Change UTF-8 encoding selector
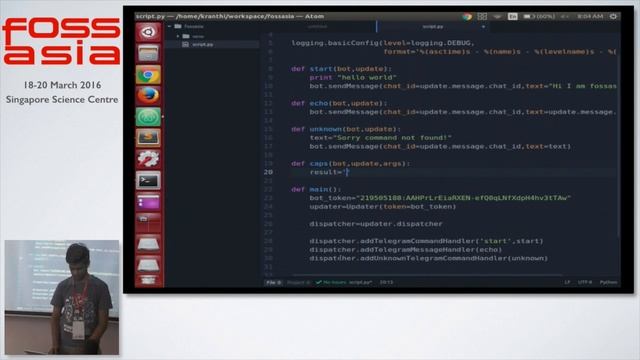Image resolution: width=640 pixels, height=360 pixels. (x=584, y=282)
